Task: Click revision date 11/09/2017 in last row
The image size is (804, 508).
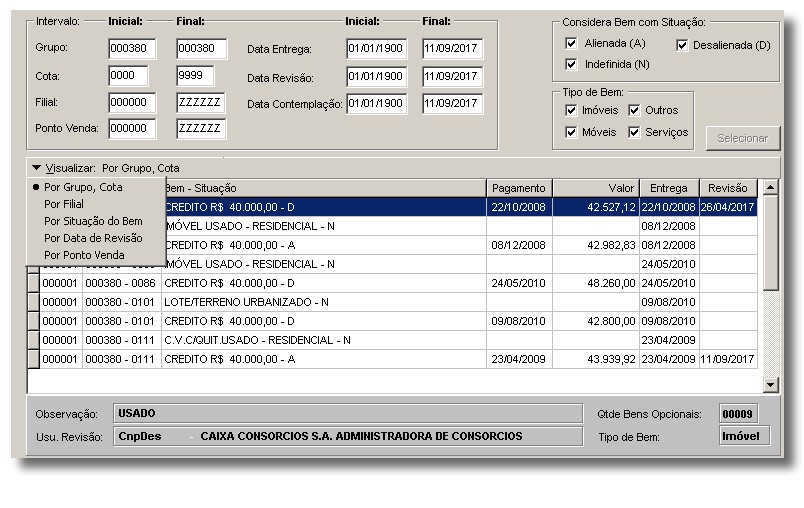Action: [x=728, y=359]
